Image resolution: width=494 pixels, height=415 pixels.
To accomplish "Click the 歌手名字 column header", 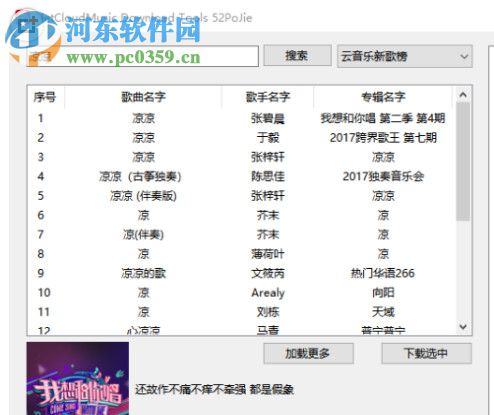I will tap(268, 97).
